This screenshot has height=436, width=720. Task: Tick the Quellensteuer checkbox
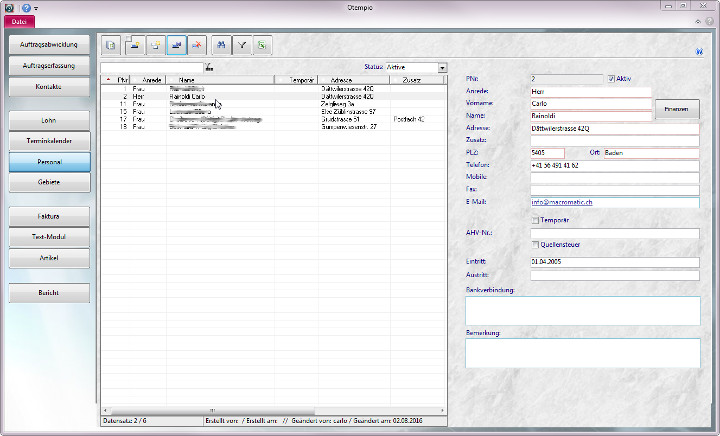click(536, 245)
